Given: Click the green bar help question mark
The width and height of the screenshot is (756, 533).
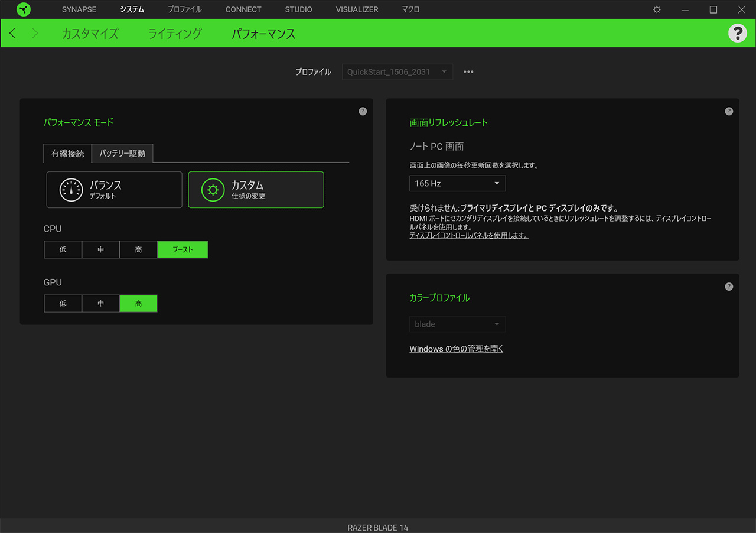Looking at the screenshot, I should pyautogui.click(x=737, y=33).
